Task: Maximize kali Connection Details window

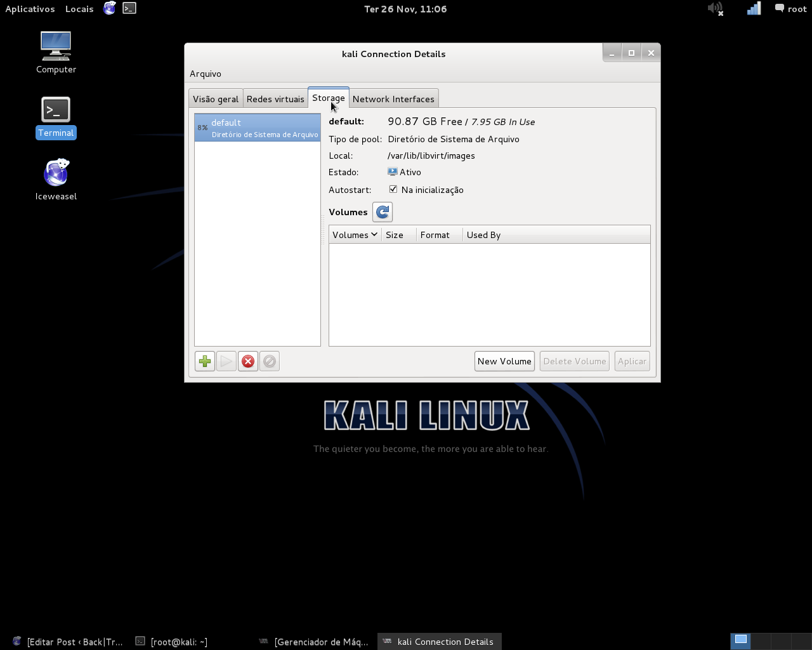Action: pos(631,53)
